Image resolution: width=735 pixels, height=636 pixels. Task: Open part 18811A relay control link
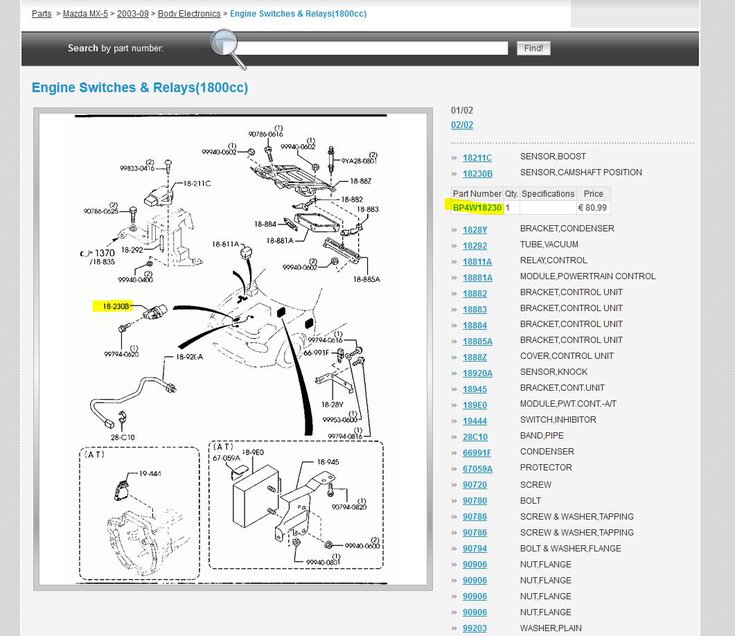click(x=477, y=262)
